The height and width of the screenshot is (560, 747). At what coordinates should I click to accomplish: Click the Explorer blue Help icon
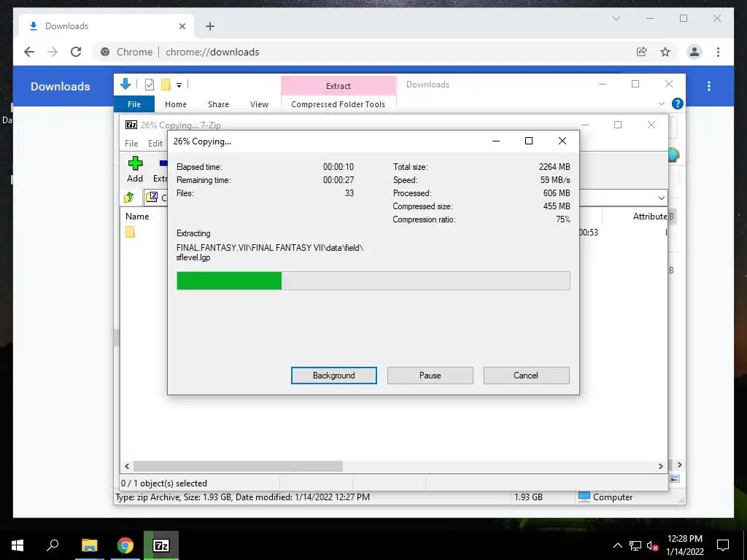click(x=677, y=104)
